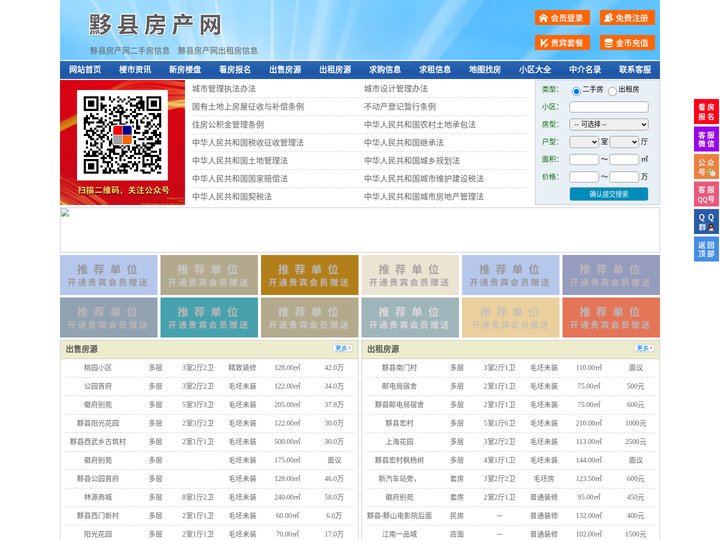Open 公园首府 sale listing
This screenshot has width=720, height=540.
(97, 386)
